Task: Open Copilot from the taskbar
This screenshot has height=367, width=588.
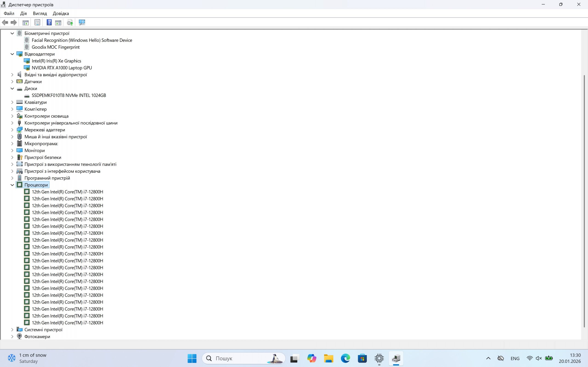Action: [x=311, y=358]
